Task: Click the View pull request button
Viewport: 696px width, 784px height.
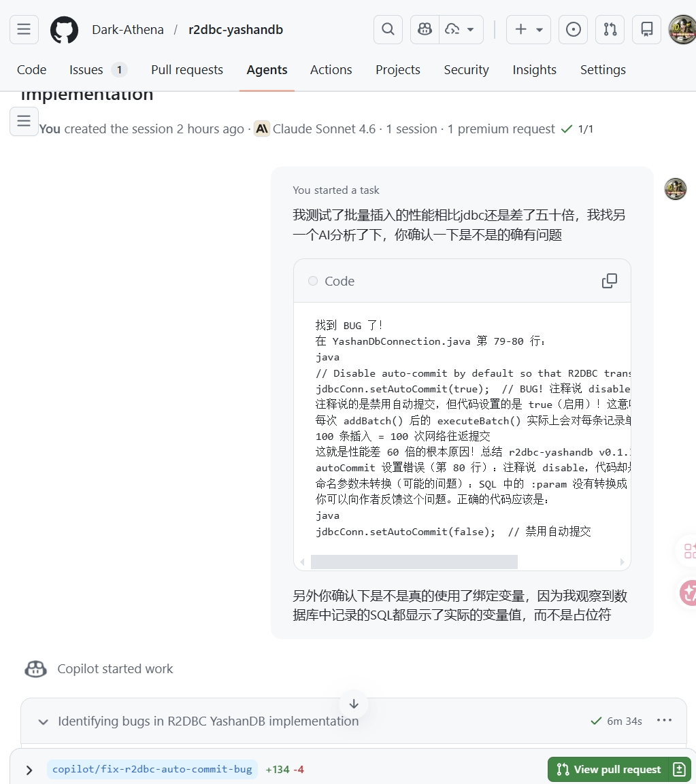Action: [609, 770]
